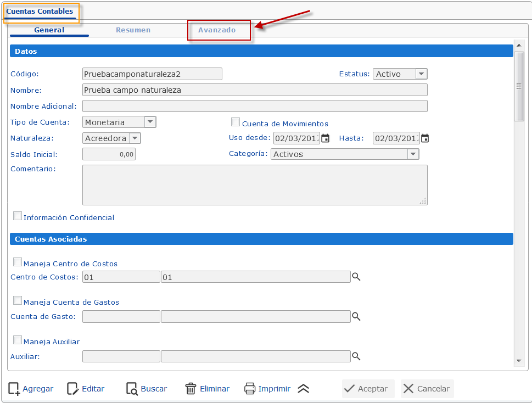Enable Cuenta de Movimientos
The image size is (532, 403).
(x=236, y=121)
